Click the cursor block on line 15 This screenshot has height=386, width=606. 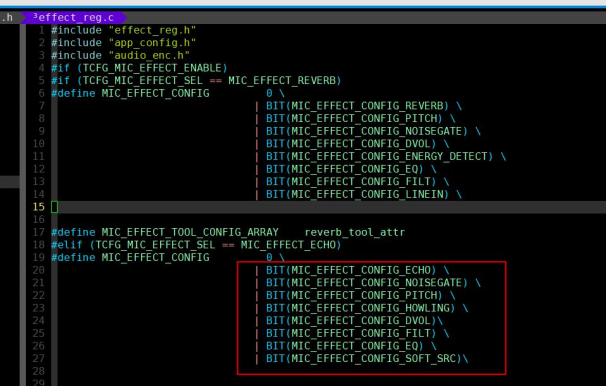54,207
